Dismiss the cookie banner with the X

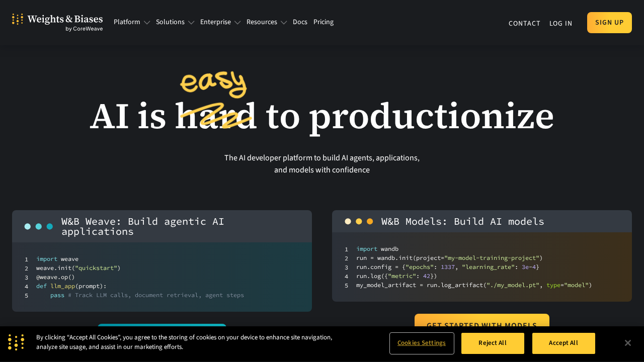(x=627, y=342)
